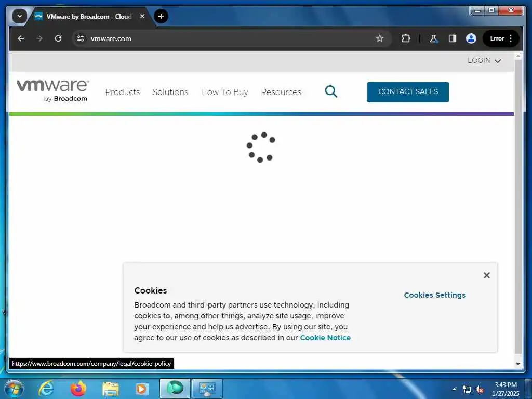The image size is (532, 399).
Task: Open the Error menu button
Action: (501, 38)
